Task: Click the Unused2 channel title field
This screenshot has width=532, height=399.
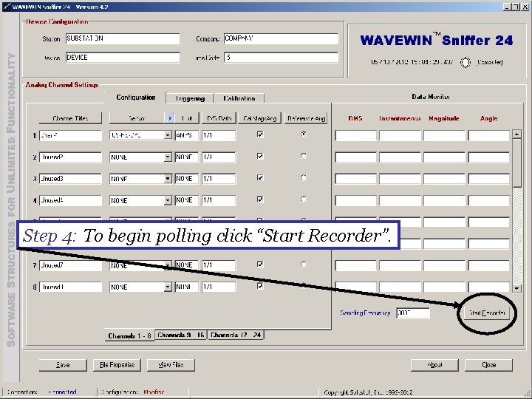Action: click(x=71, y=157)
